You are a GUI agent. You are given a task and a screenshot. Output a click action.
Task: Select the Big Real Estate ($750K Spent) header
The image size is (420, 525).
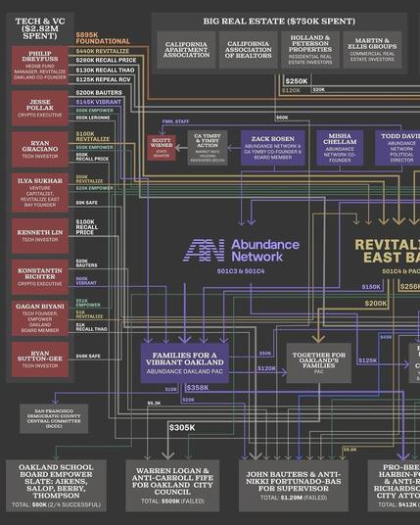point(279,22)
